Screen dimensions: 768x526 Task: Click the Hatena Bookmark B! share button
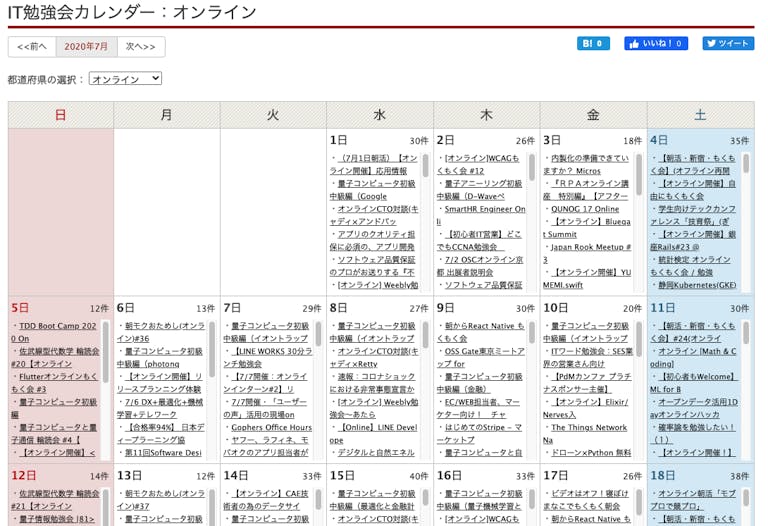pyautogui.click(x=593, y=44)
